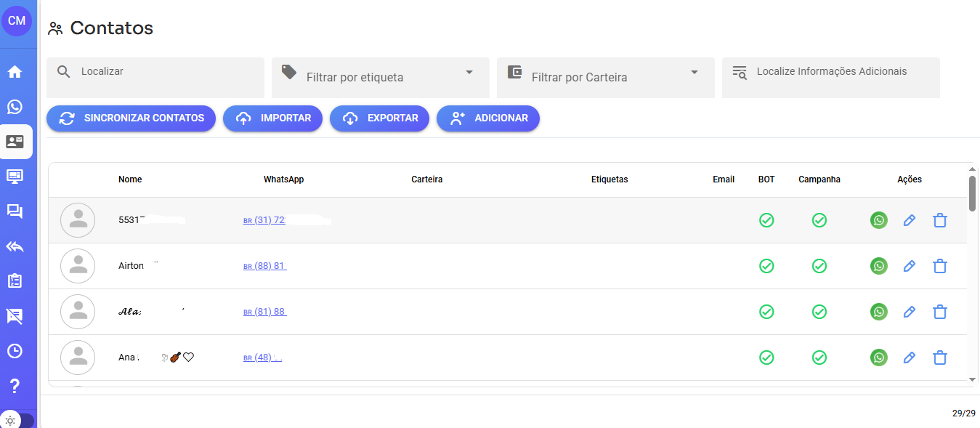Open the chat bubbles sidebar item

click(15, 211)
